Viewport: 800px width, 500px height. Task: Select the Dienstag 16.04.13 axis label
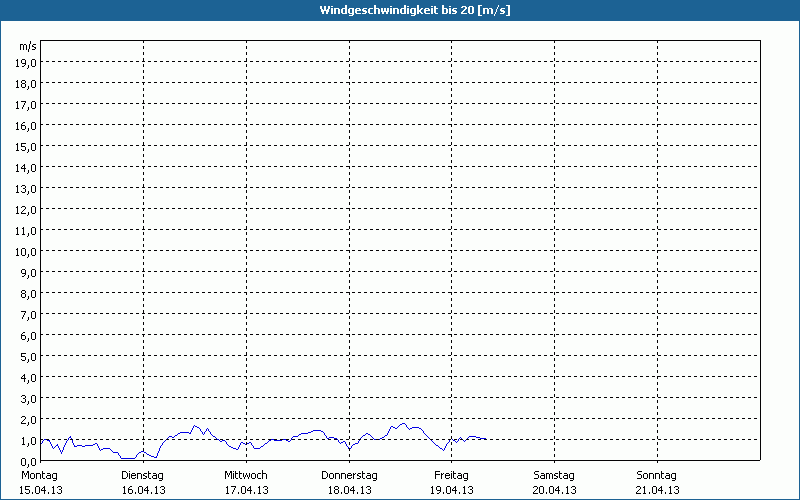pos(143,483)
